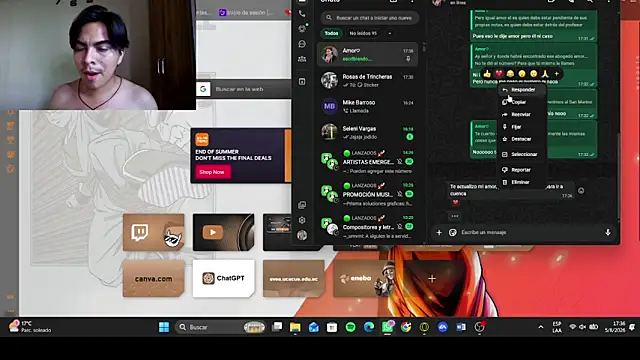
Task: Open the PROMOCIÓN MUSI... group chat
Action: 368,195
